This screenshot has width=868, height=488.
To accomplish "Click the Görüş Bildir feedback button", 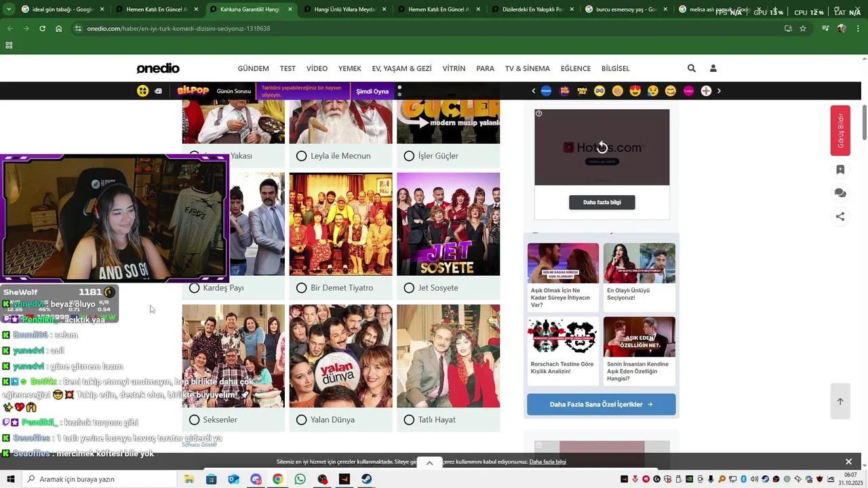I will tap(840, 131).
